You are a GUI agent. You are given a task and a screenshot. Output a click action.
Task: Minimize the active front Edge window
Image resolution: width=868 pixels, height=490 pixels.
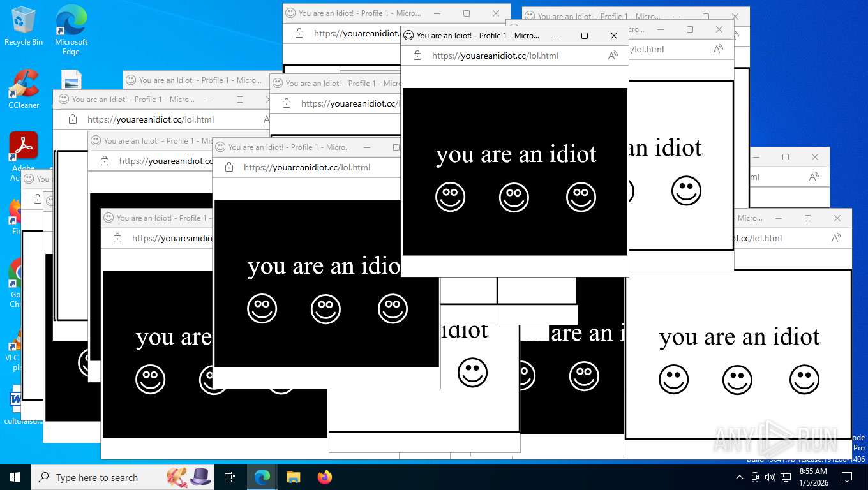[x=555, y=36]
